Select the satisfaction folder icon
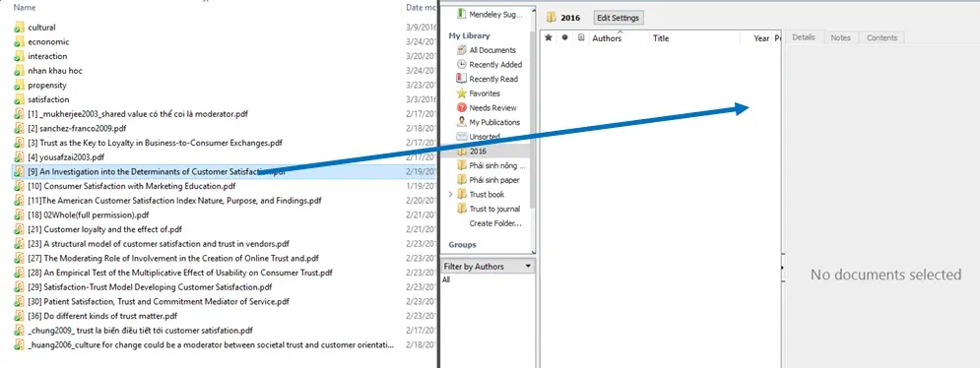Screen dimensions: 980x368 click(x=19, y=99)
